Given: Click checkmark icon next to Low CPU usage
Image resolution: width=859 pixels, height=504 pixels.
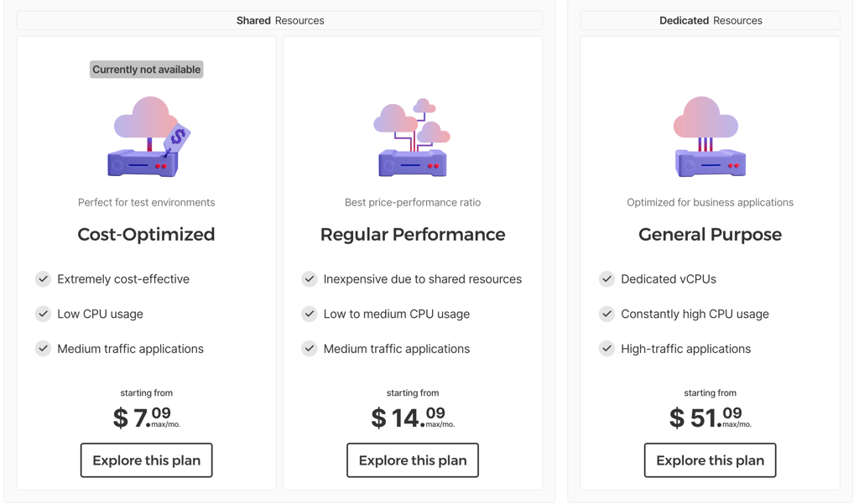Looking at the screenshot, I should coord(44,314).
